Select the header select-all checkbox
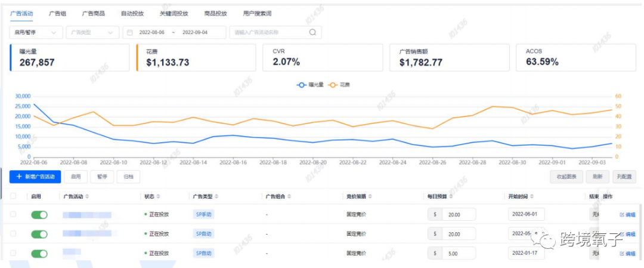Screen dimensions: 644x268 click(13, 196)
